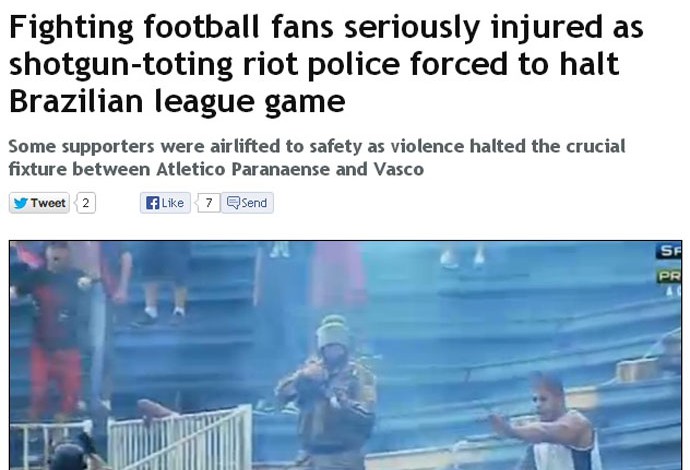The width and height of the screenshot is (690, 470).
Task: Click the green PR scoreboard label
Action: (670, 276)
